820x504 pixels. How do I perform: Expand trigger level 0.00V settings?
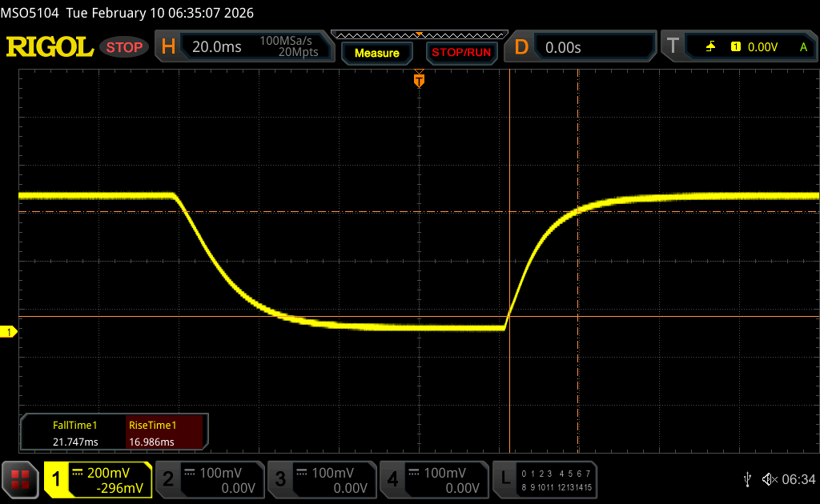coord(762,47)
